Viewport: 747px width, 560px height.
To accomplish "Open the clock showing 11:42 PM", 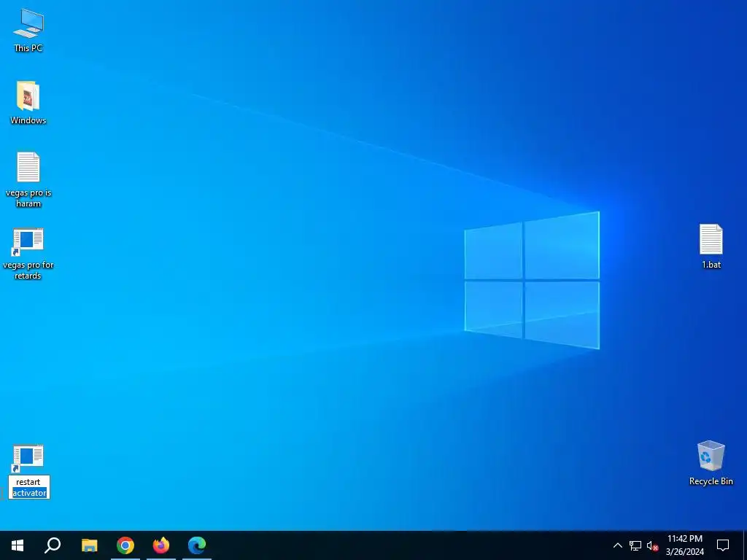I will coord(684,545).
